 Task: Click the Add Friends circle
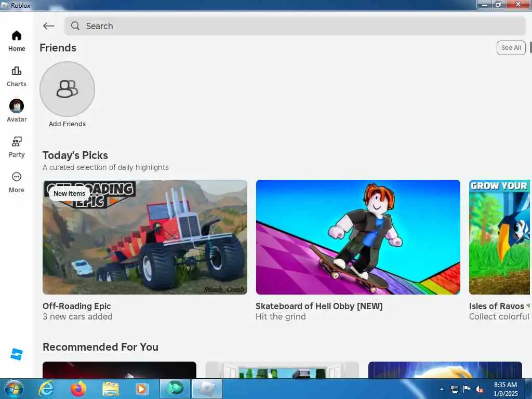[x=67, y=89]
